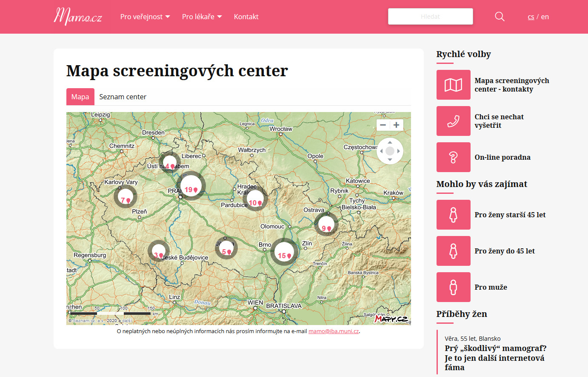Open the cluster of 3 centers near České Budějovice
The image size is (588, 377).
pos(159,251)
